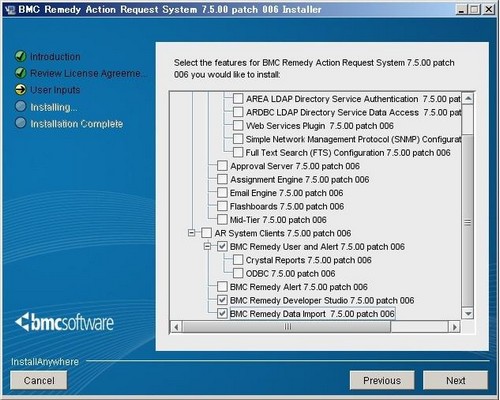Select BMC Remedy Developer Studio row text
Image resolution: width=500 pixels, height=400 pixels.
[322, 300]
